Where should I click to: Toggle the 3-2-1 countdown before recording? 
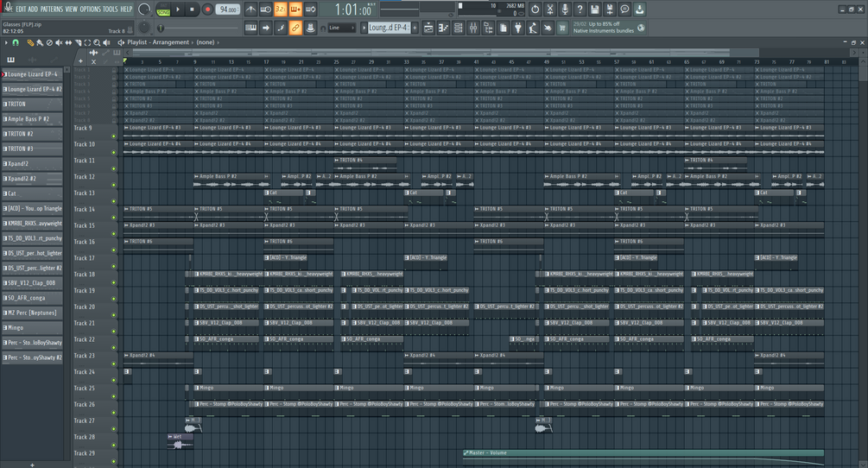pyautogui.click(x=281, y=9)
